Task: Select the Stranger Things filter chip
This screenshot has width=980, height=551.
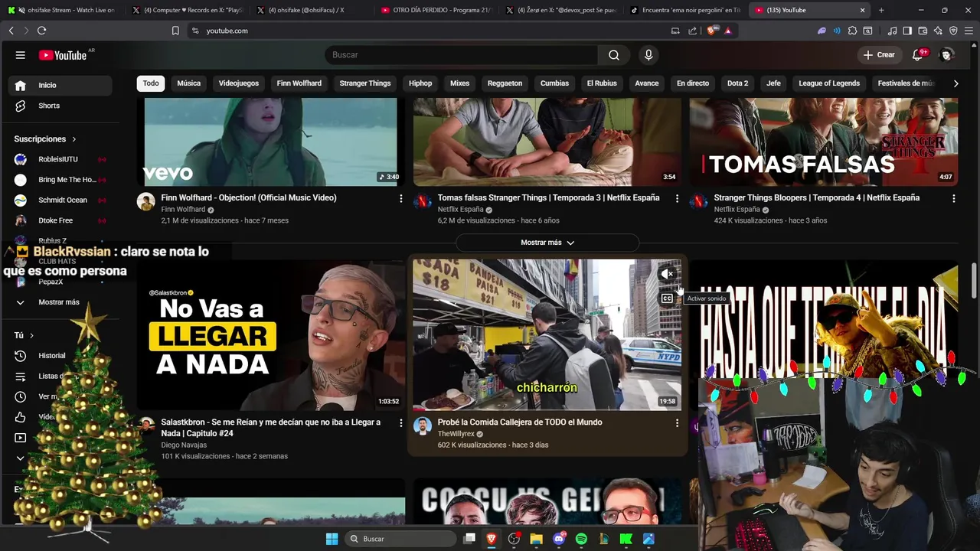Action: [x=365, y=83]
